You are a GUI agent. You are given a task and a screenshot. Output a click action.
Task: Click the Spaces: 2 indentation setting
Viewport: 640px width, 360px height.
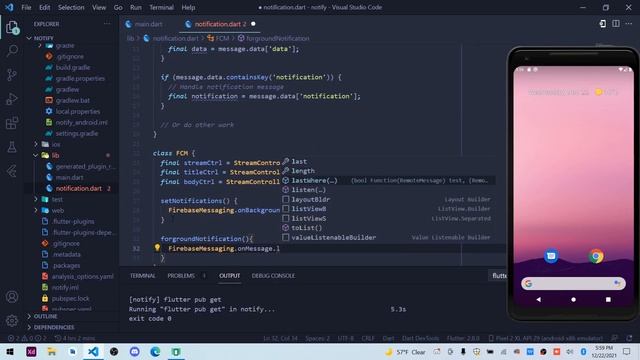click(x=317, y=338)
